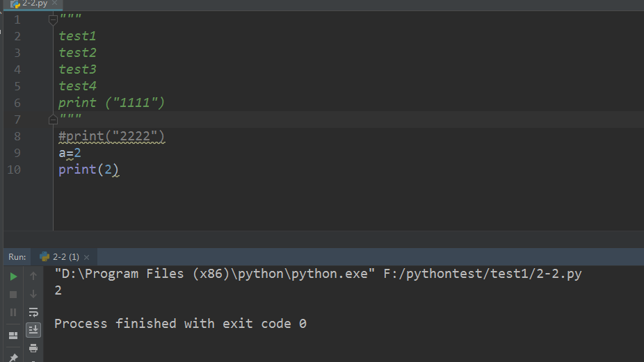Jump down the stack trace arrow
This screenshot has height=362, width=644.
pos(33,294)
